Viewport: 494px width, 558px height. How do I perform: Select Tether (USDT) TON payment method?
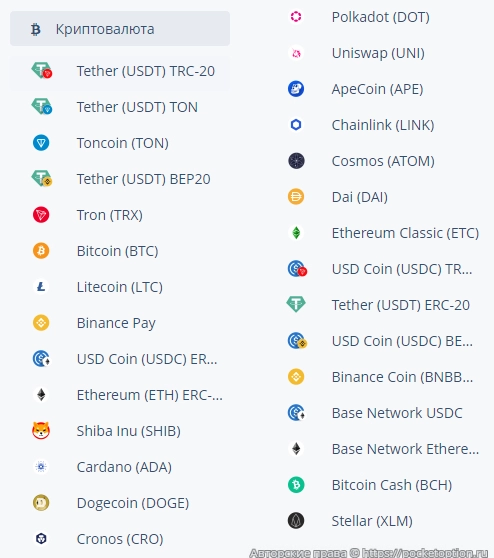(x=120, y=107)
